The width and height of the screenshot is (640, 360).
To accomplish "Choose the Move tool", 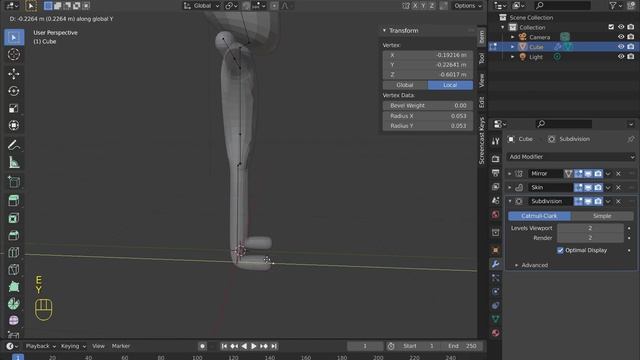I will tap(14, 73).
